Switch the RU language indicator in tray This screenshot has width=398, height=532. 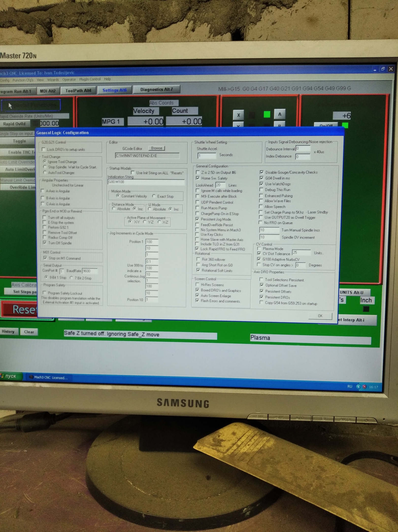click(x=350, y=386)
